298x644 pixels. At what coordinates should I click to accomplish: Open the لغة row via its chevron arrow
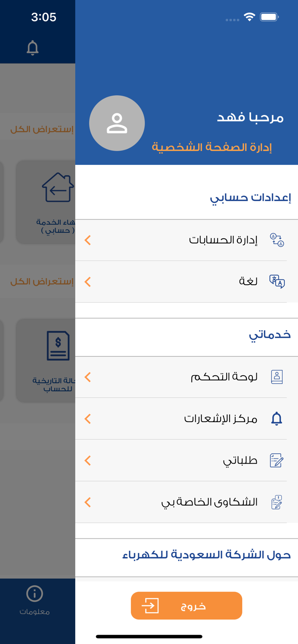(88, 282)
